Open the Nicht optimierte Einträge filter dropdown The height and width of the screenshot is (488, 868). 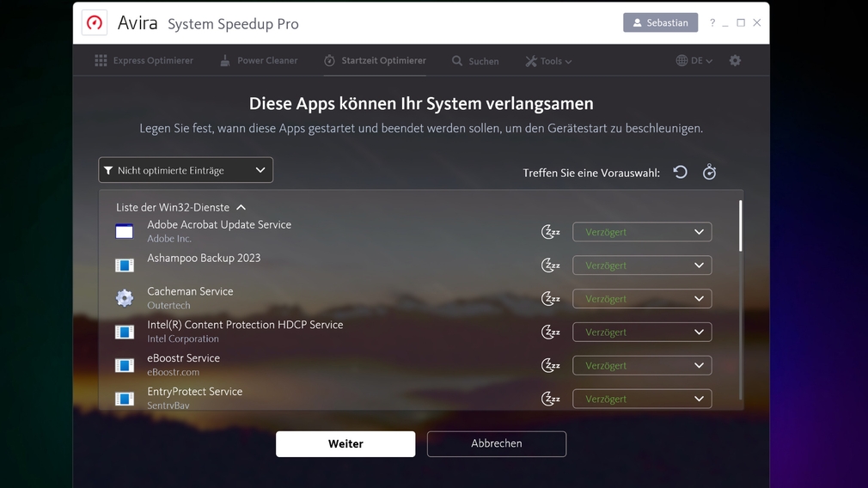coord(186,170)
